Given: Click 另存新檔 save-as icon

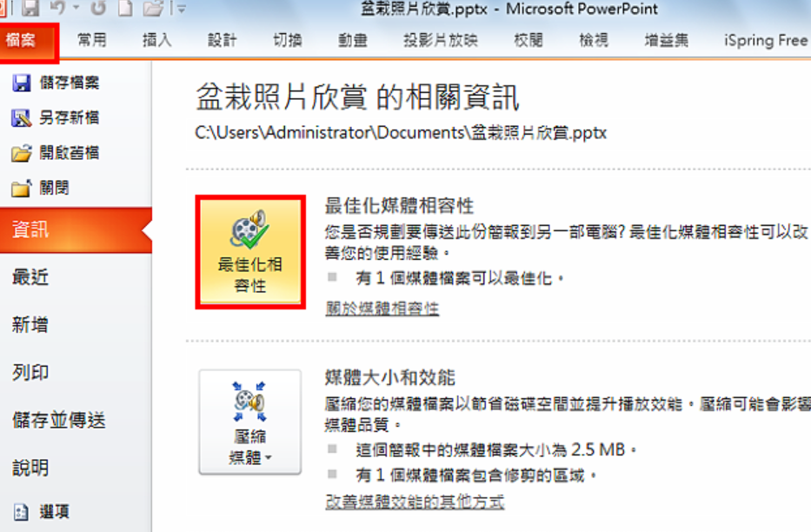Looking at the screenshot, I should point(21,118).
